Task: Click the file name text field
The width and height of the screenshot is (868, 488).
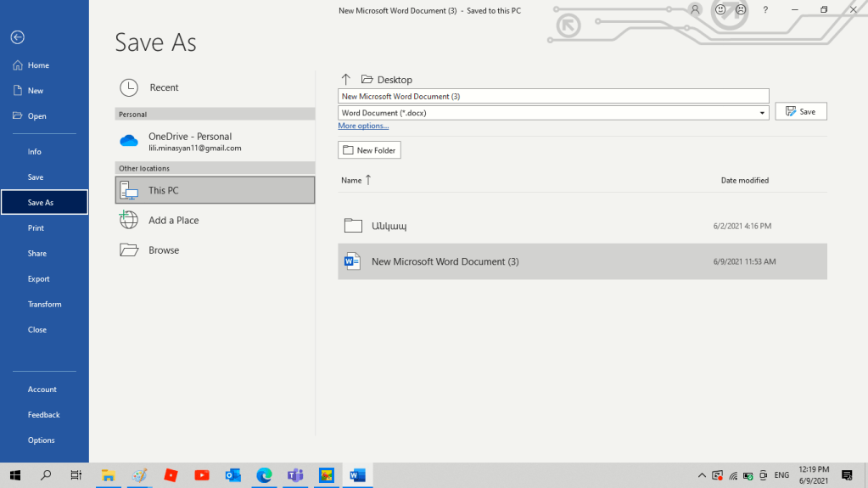Action: [x=553, y=97]
